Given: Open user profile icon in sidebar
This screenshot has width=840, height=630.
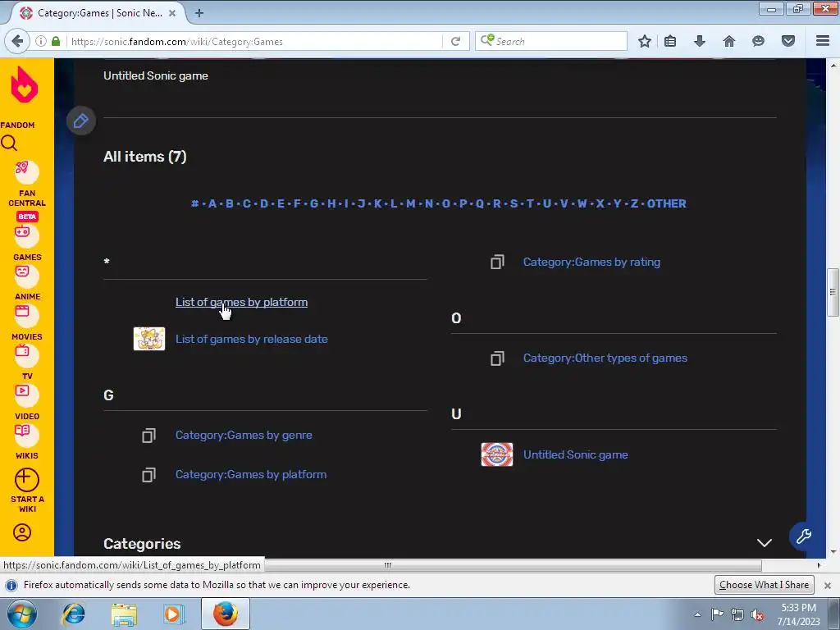Looking at the screenshot, I should point(22,532).
